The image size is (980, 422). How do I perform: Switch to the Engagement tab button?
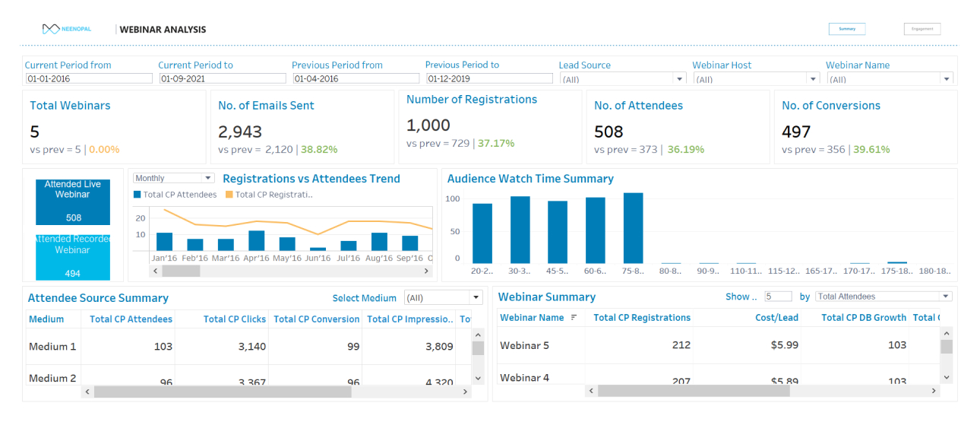(x=922, y=30)
